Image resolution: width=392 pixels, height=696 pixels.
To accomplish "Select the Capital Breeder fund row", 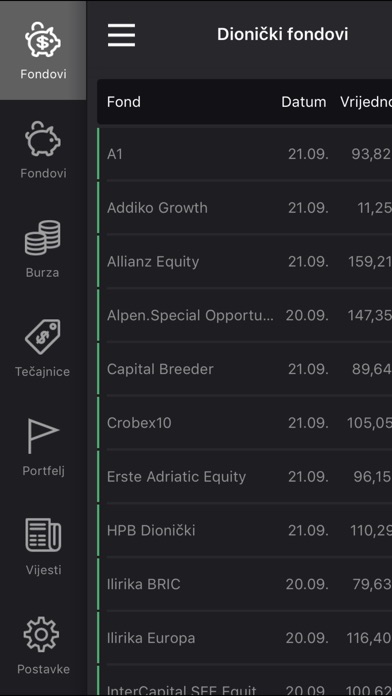I will 245,369.
